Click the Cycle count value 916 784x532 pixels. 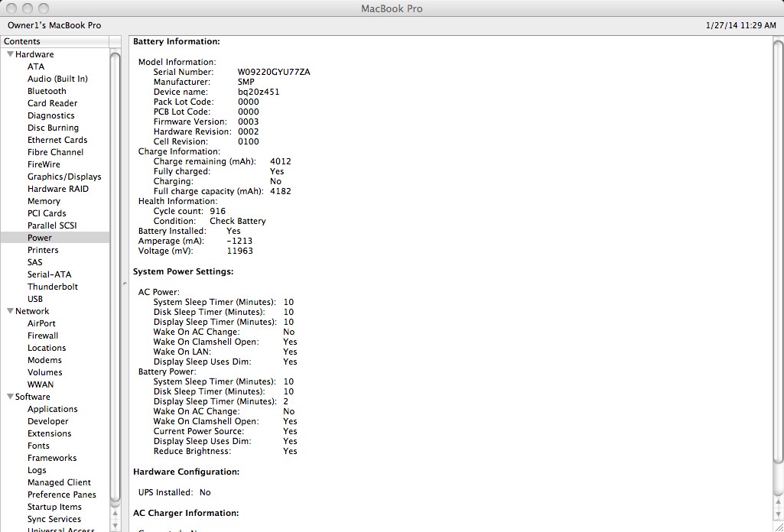point(217,211)
